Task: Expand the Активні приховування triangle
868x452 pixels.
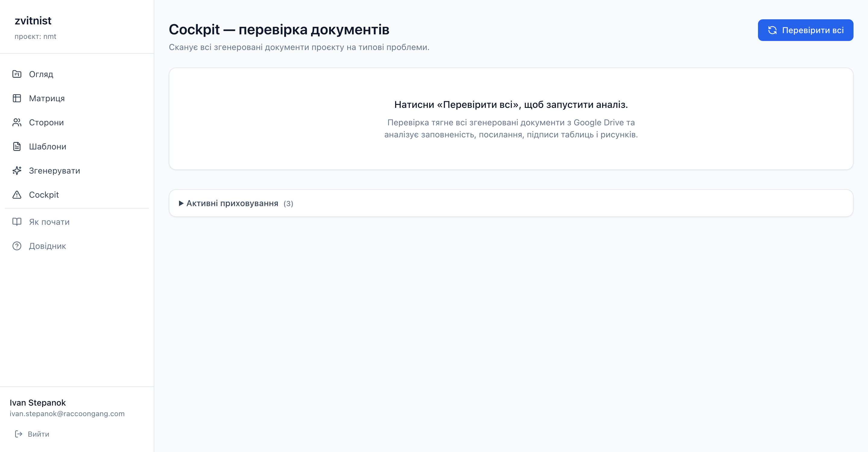Action: click(x=181, y=203)
